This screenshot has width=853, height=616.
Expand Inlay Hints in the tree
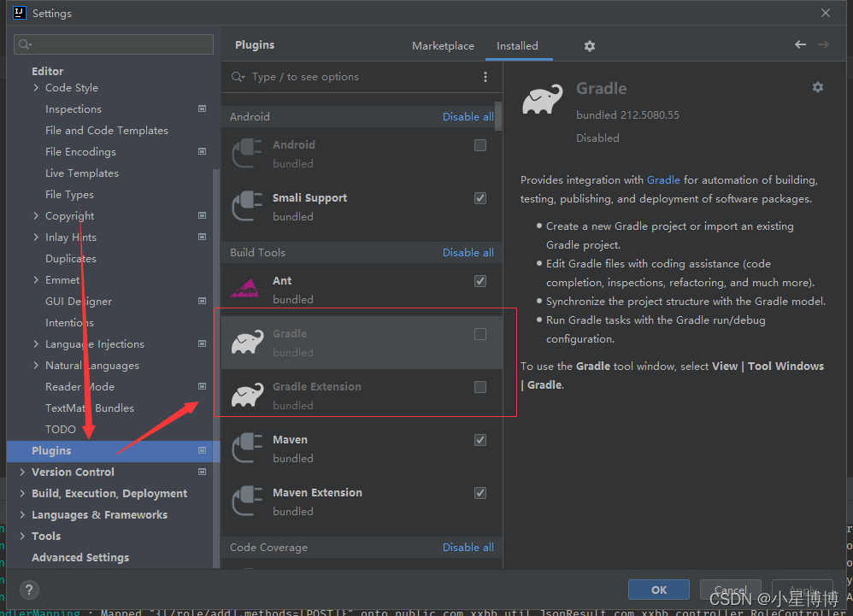click(x=36, y=237)
